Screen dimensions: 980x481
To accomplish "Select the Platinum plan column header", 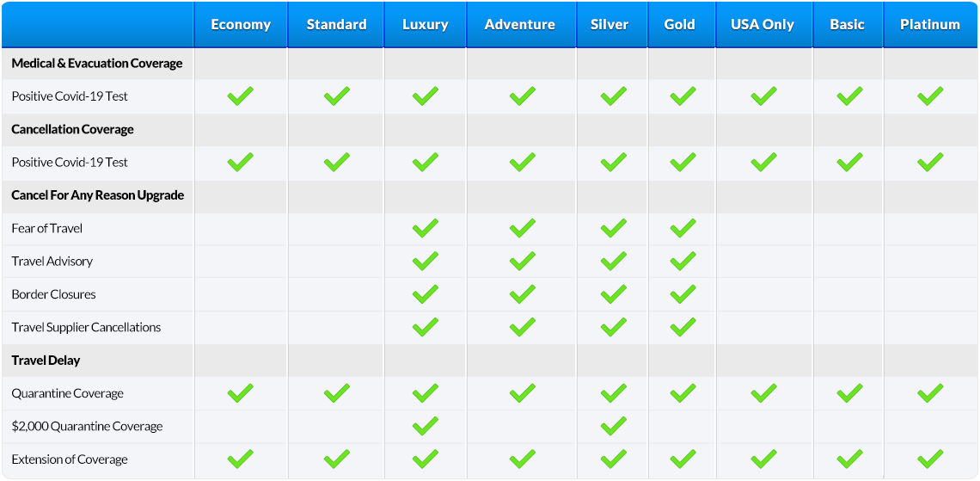I will pyautogui.click(x=930, y=25).
